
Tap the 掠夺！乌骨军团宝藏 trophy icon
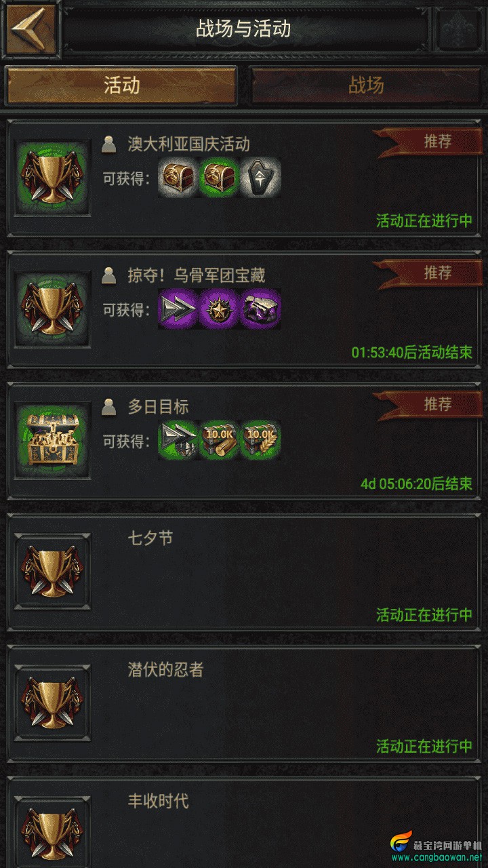(x=53, y=310)
